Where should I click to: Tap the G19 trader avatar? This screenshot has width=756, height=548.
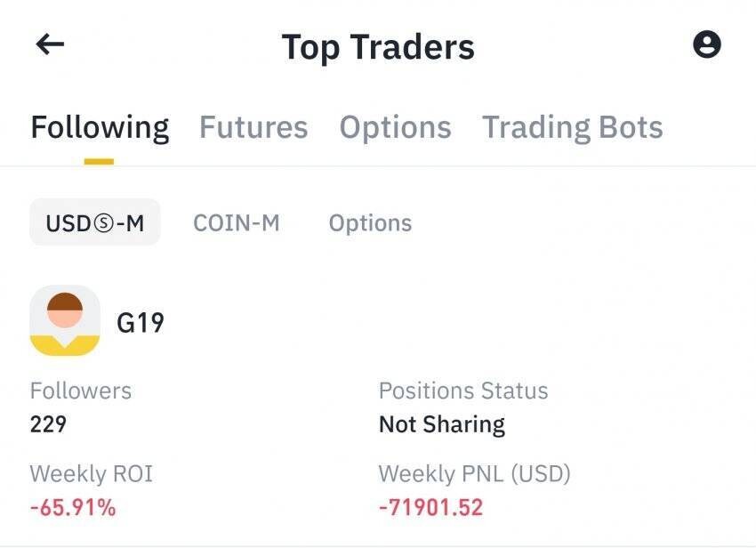(x=65, y=321)
